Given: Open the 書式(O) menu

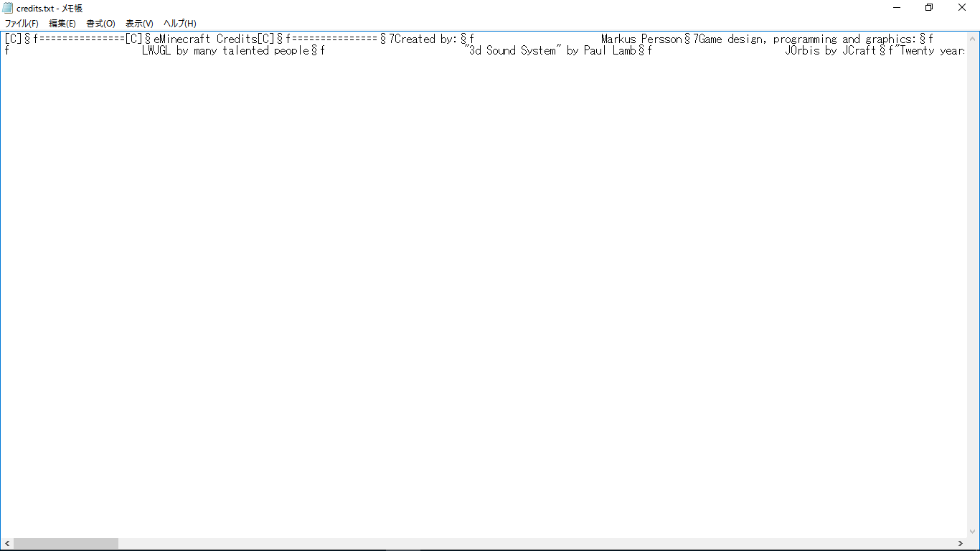Looking at the screenshot, I should (x=101, y=24).
